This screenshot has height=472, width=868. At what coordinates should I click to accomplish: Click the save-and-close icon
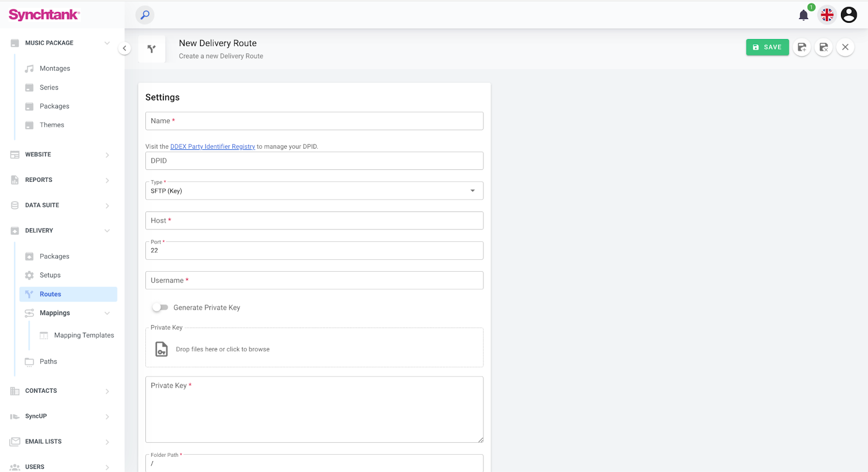(x=824, y=47)
